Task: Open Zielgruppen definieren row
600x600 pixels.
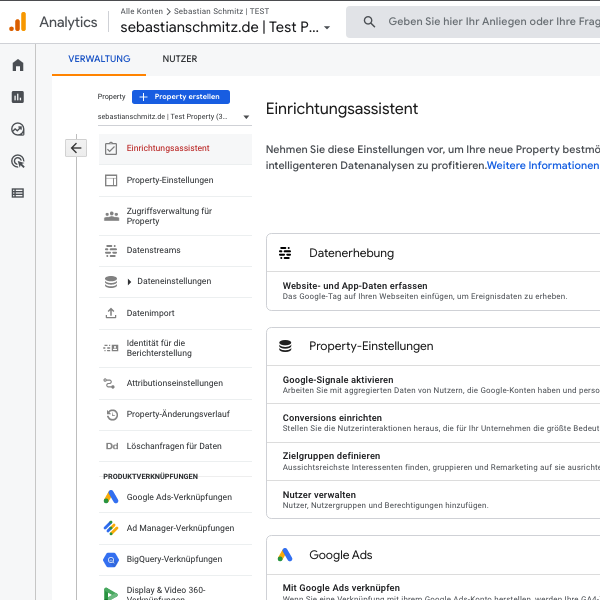Action: (x=433, y=461)
